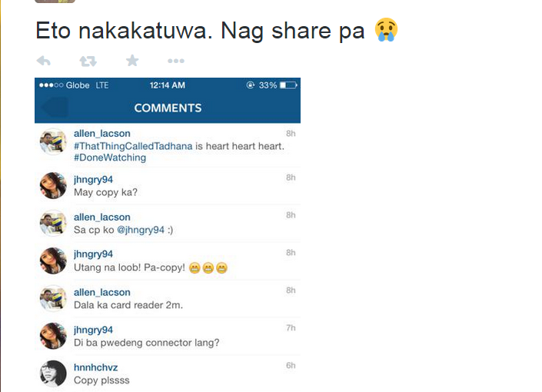Image resolution: width=542 pixels, height=392 pixels.
Task: Favorite the tweet with the star icon
Action: click(132, 61)
